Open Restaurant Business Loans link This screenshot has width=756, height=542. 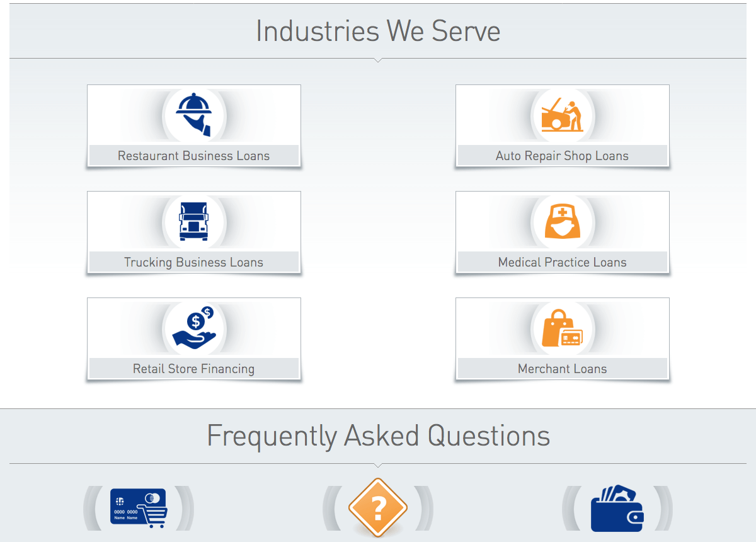193,156
